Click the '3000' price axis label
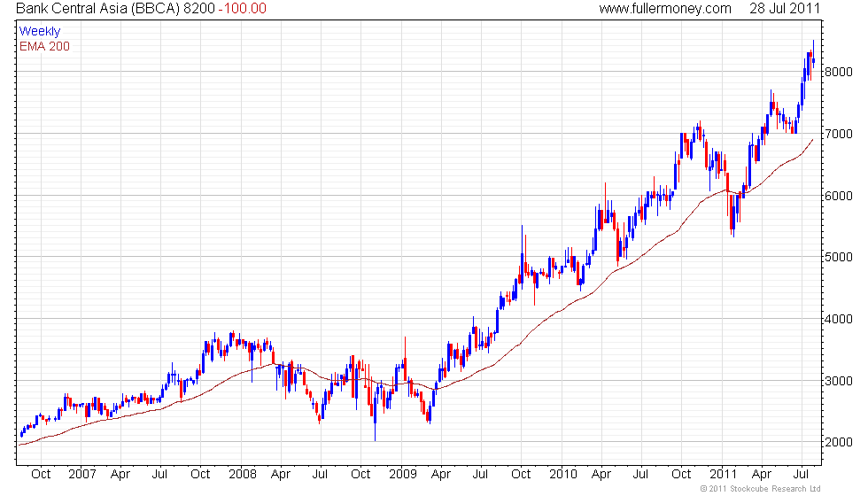This screenshot has width=868, height=496. [x=839, y=382]
